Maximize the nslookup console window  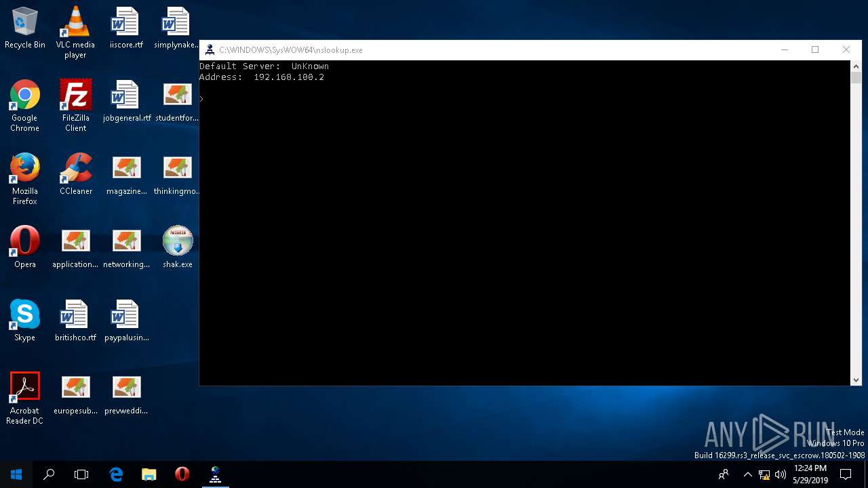[x=815, y=49]
